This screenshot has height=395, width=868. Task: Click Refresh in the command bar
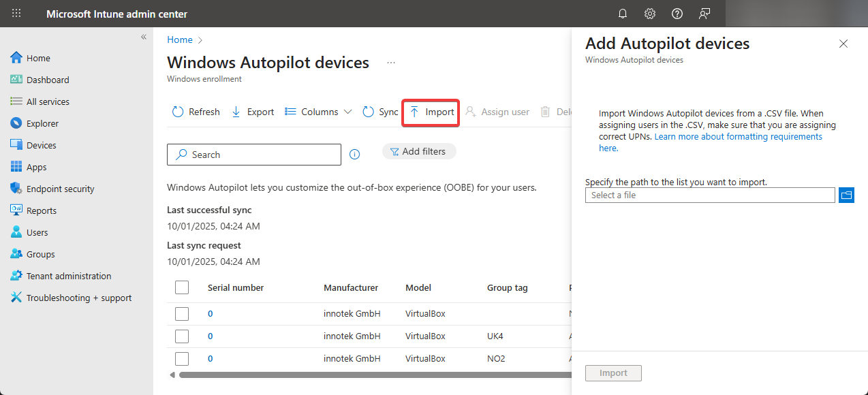tap(196, 112)
